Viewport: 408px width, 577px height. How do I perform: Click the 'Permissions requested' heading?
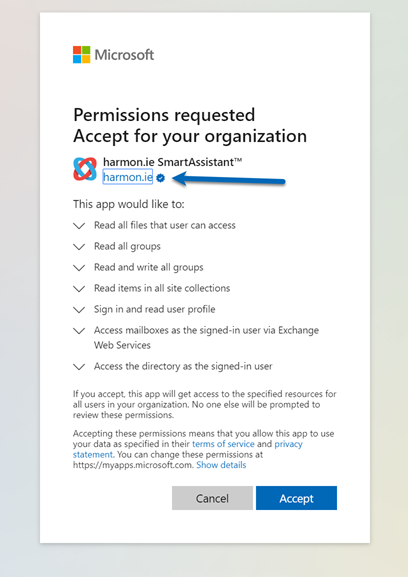(x=164, y=115)
